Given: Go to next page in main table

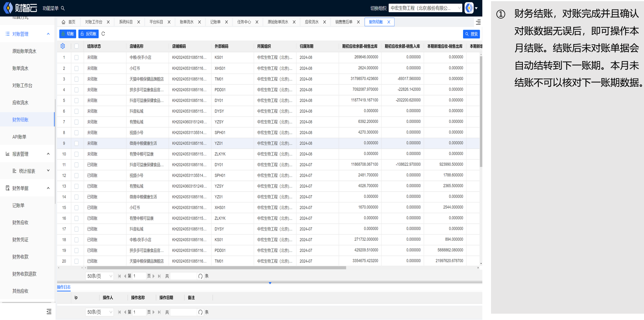Looking at the screenshot, I should (153, 276).
